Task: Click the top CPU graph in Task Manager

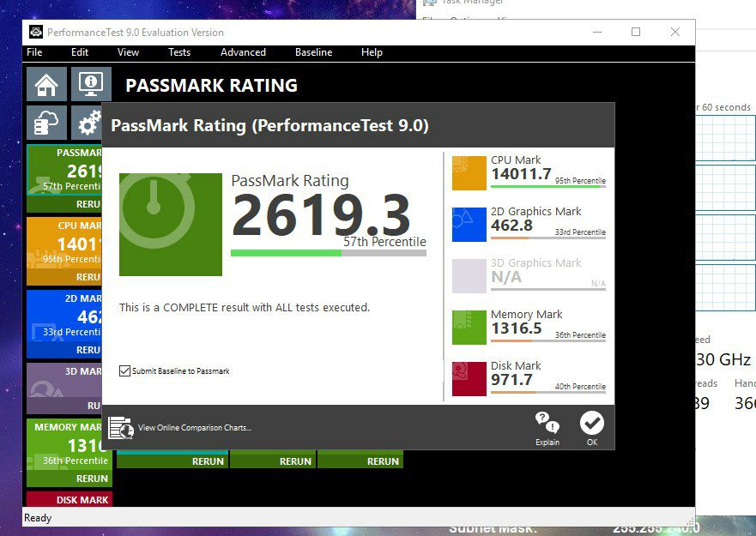Action: coord(725,138)
